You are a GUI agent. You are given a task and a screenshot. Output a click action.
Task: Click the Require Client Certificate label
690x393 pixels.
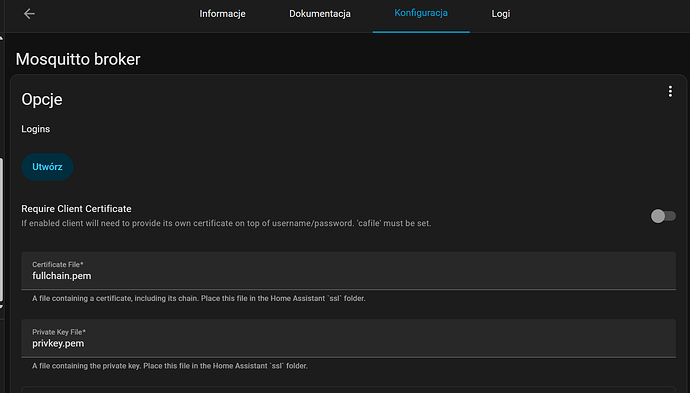[x=77, y=209]
